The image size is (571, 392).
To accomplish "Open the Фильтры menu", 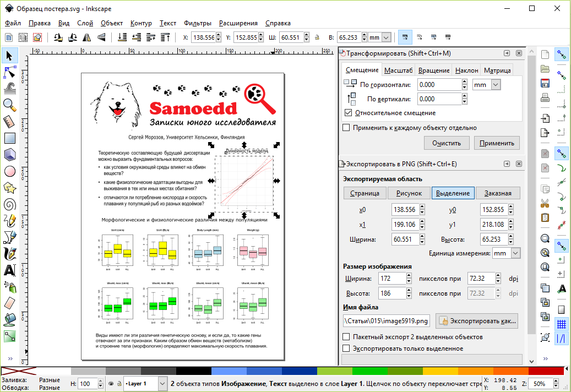I will (197, 23).
